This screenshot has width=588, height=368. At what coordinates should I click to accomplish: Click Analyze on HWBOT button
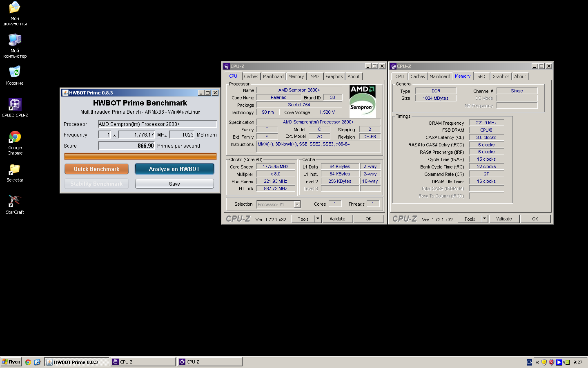click(174, 169)
